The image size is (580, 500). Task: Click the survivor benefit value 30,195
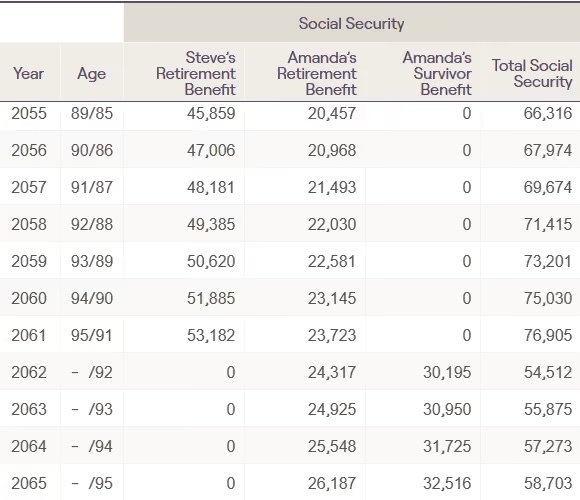(447, 372)
